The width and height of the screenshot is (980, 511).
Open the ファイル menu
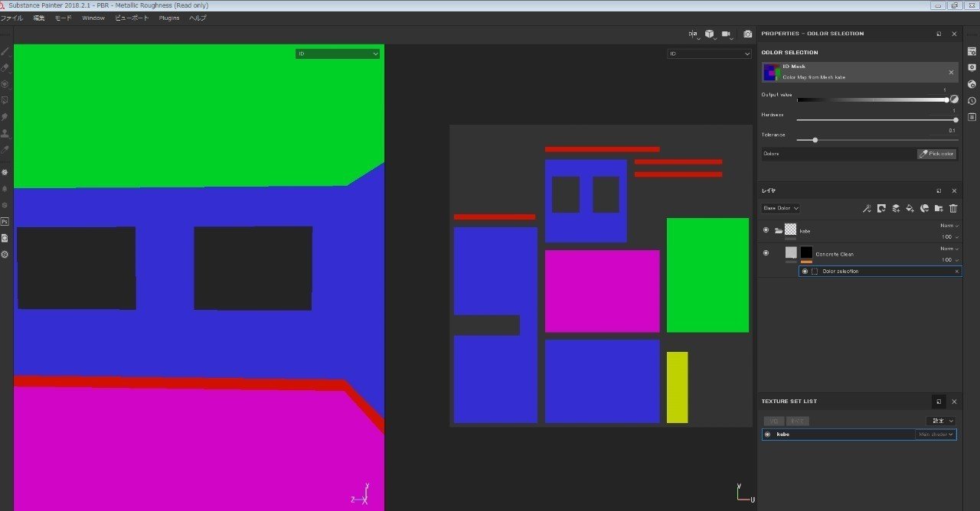(11, 18)
